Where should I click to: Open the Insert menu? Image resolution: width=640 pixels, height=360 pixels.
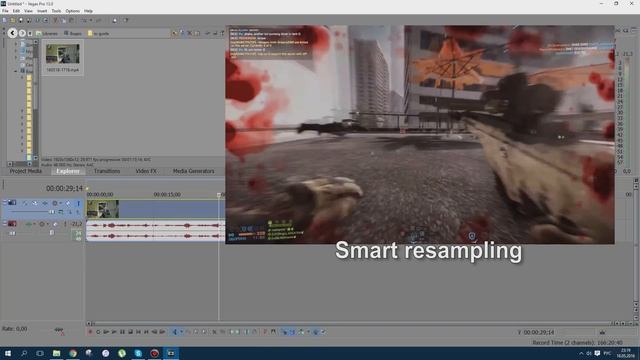point(42,11)
